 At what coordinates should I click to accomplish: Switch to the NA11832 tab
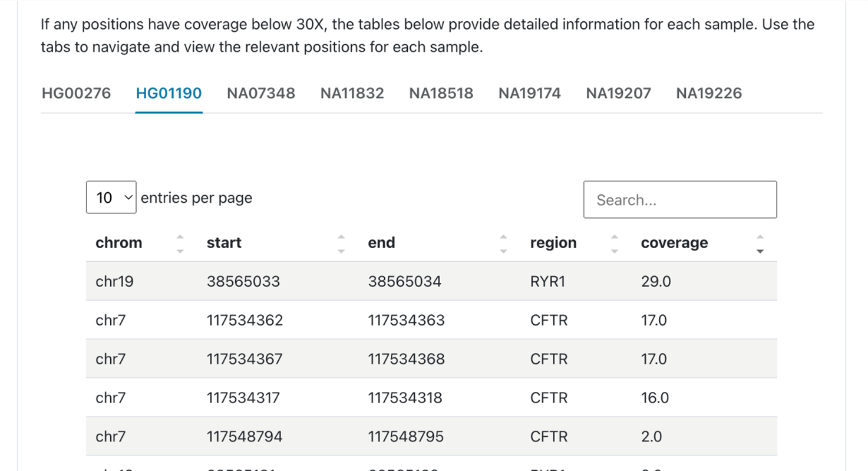tap(352, 93)
